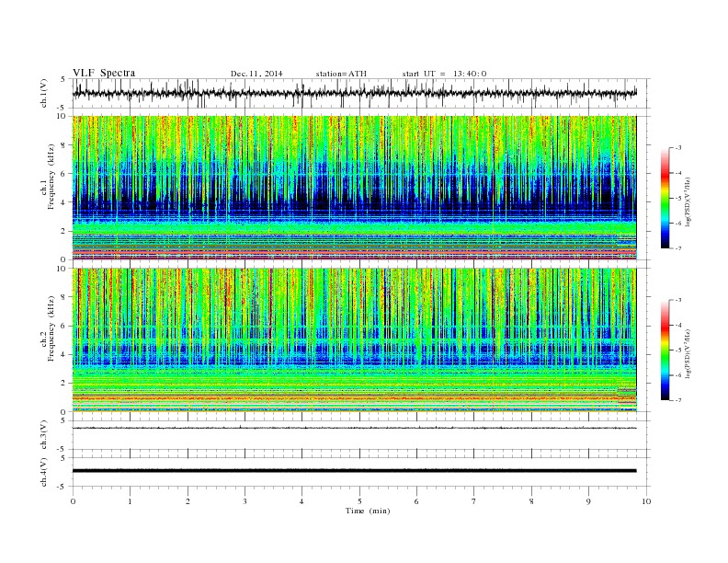Click the "10" tick on the time axis
The width and height of the screenshot is (728, 563).
pyautogui.click(x=646, y=501)
